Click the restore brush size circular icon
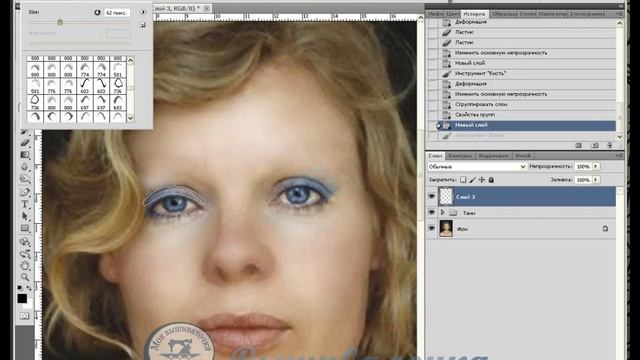Screen dimensions: 640x360 coord(97,13)
